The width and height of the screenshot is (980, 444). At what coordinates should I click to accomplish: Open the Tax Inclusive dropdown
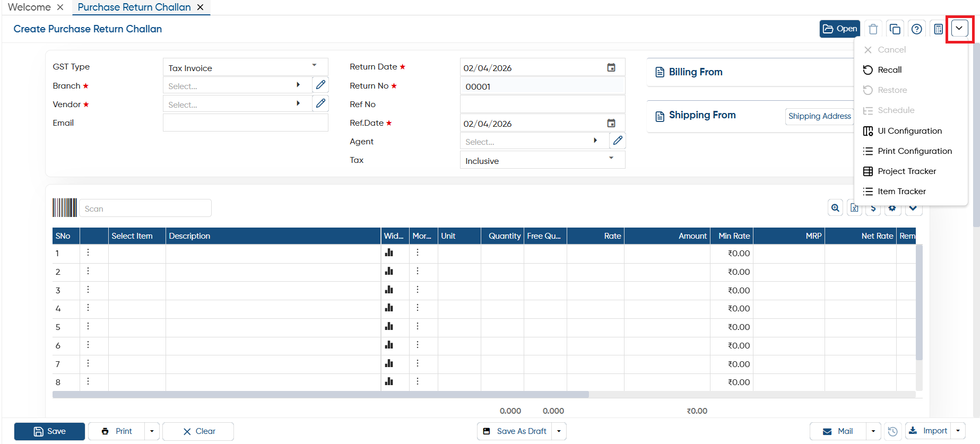pos(611,159)
